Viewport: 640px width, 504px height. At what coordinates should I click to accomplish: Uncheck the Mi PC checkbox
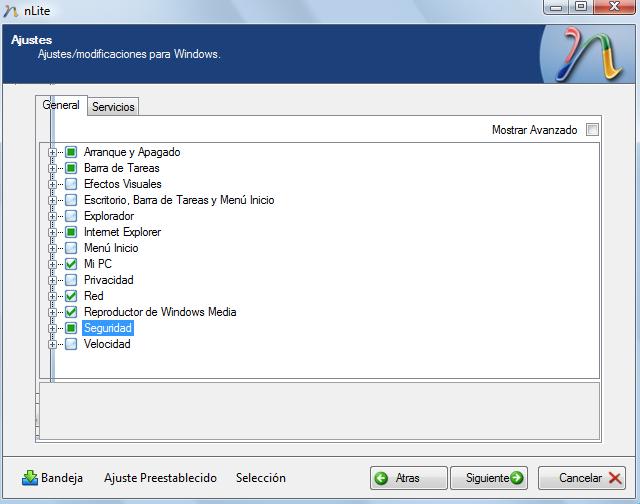coord(71,264)
